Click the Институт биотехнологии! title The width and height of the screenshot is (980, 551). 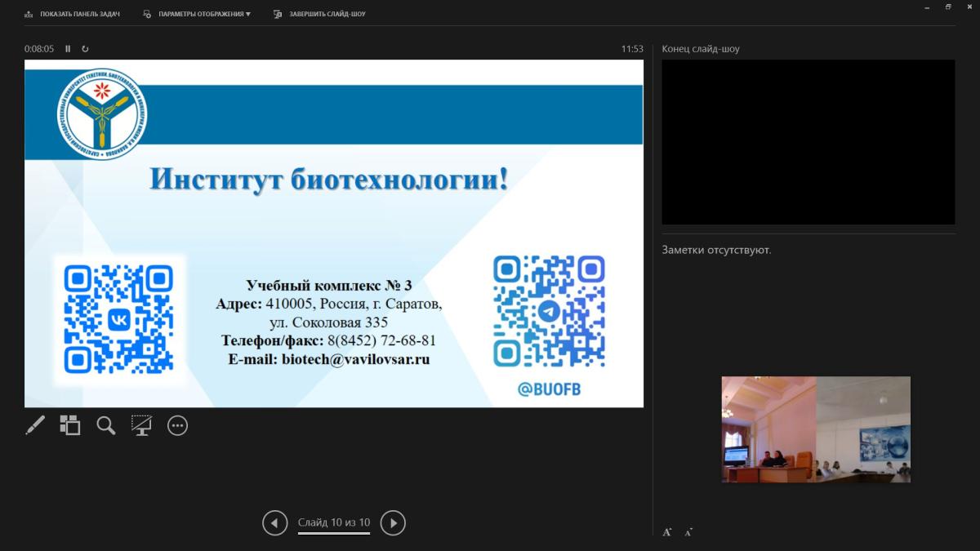pos(329,179)
